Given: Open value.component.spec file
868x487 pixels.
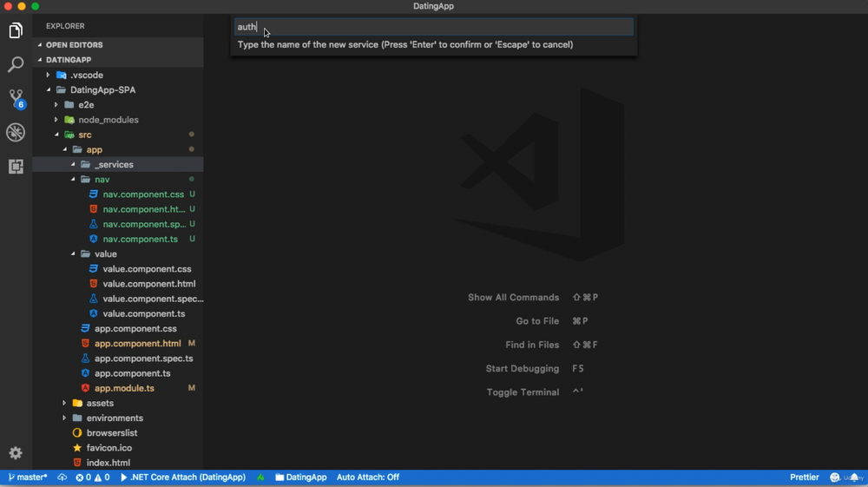Looking at the screenshot, I should 118,299.
